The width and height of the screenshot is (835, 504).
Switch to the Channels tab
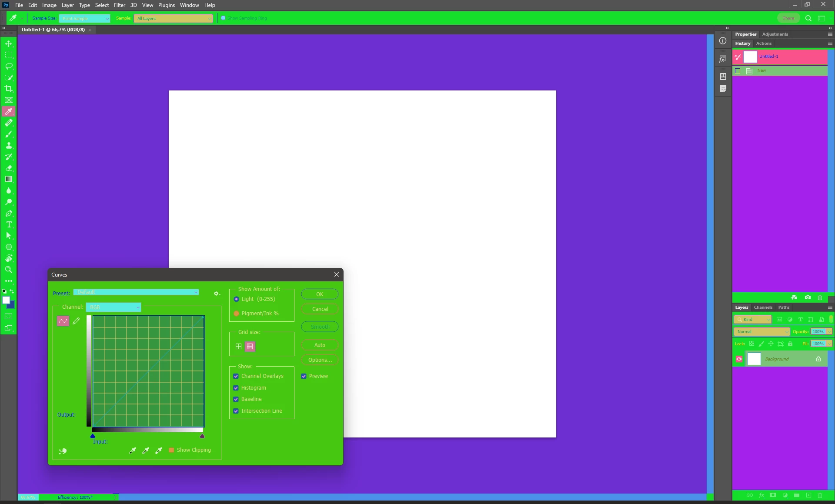pyautogui.click(x=763, y=307)
